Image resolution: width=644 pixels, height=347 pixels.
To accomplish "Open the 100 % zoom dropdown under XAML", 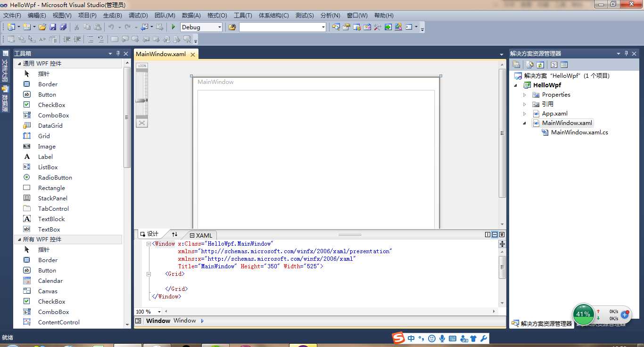I will click(159, 312).
